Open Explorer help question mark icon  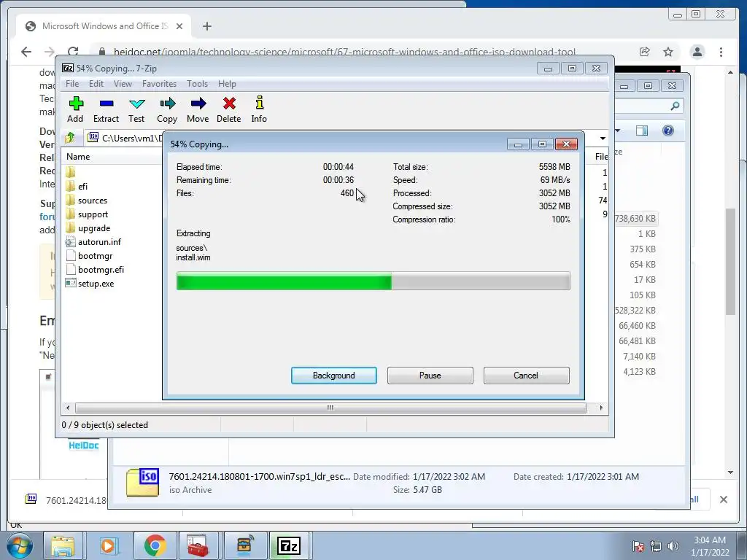click(668, 131)
